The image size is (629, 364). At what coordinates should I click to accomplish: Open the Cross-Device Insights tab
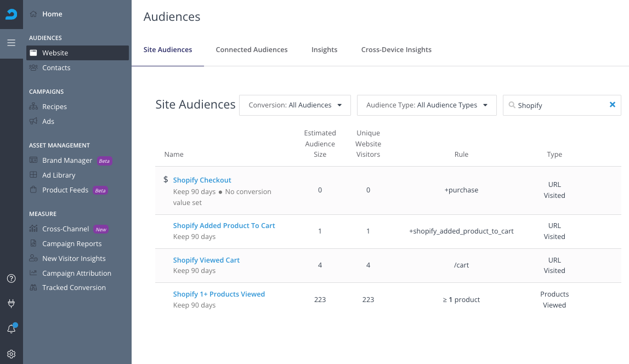(396, 50)
